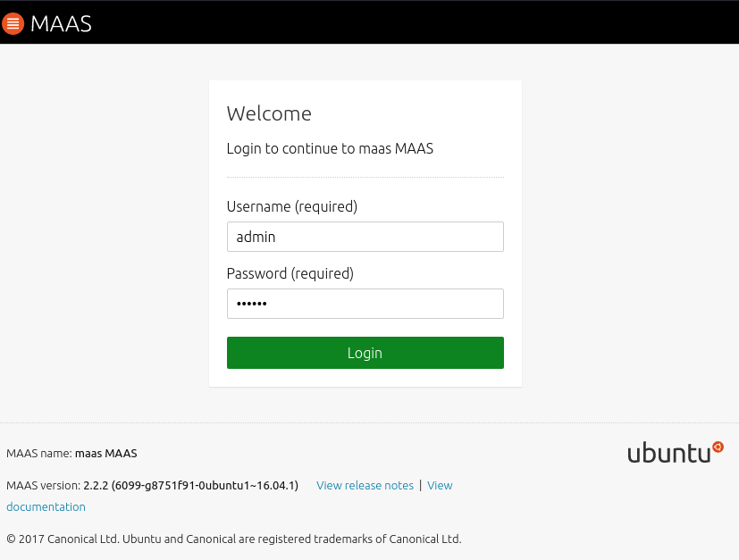
Task: Click the Username (required) label
Action: (291, 206)
